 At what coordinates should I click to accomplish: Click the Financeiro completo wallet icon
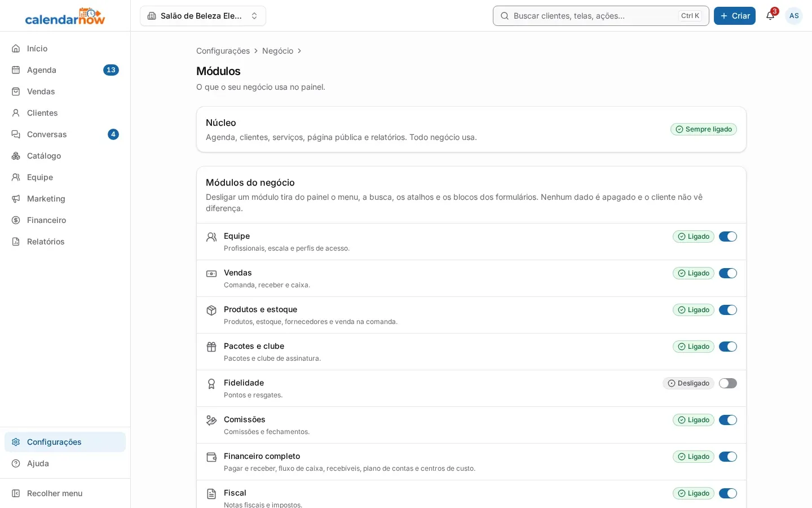pos(211,457)
